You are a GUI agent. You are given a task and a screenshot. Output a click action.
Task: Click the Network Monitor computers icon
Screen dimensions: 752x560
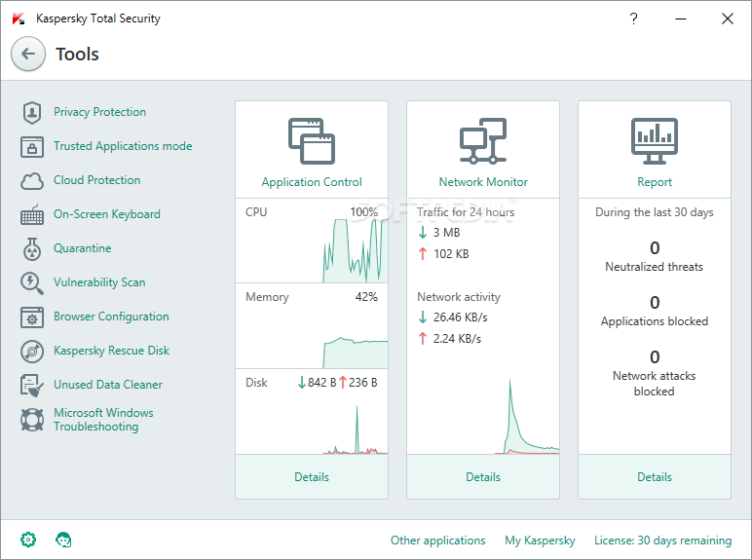(x=483, y=141)
